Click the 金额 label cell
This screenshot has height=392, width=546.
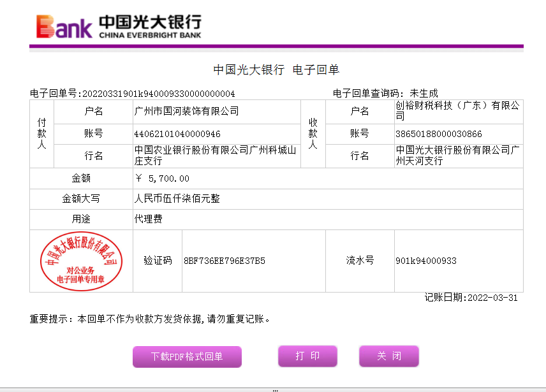coord(81,178)
